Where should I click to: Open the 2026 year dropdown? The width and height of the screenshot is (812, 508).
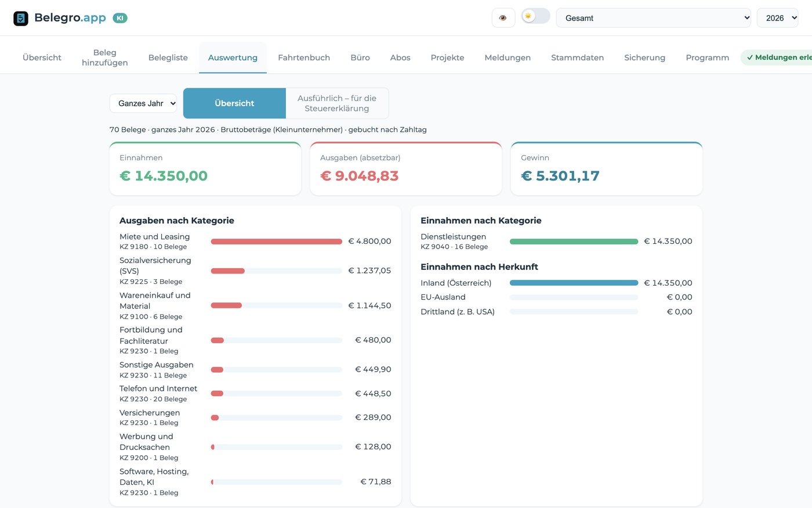[x=778, y=18]
